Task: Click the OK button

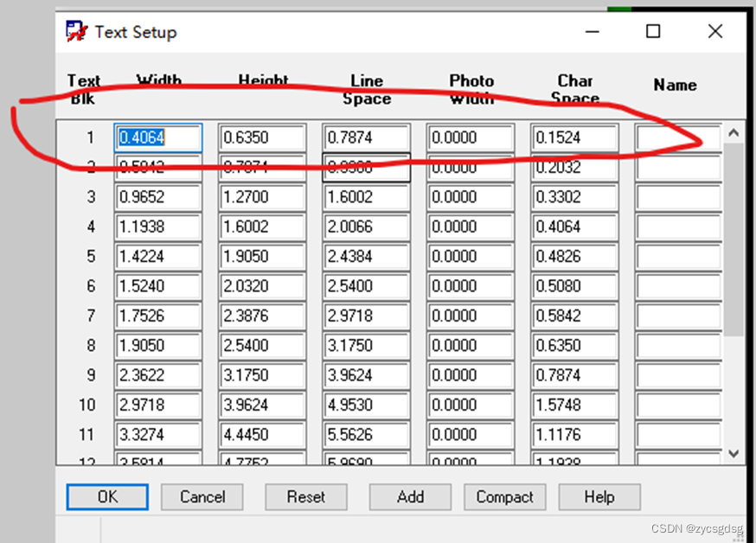Action: pos(107,496)
